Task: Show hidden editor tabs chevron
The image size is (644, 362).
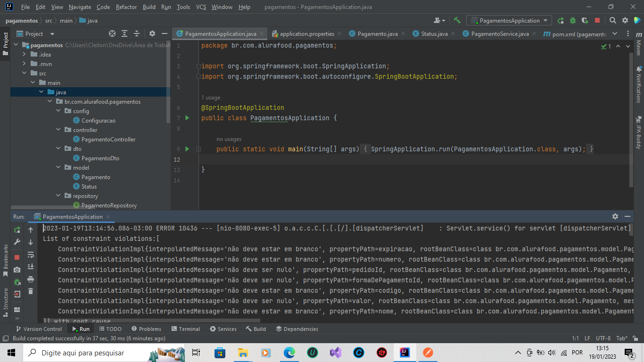Action: tap(615, 33)
